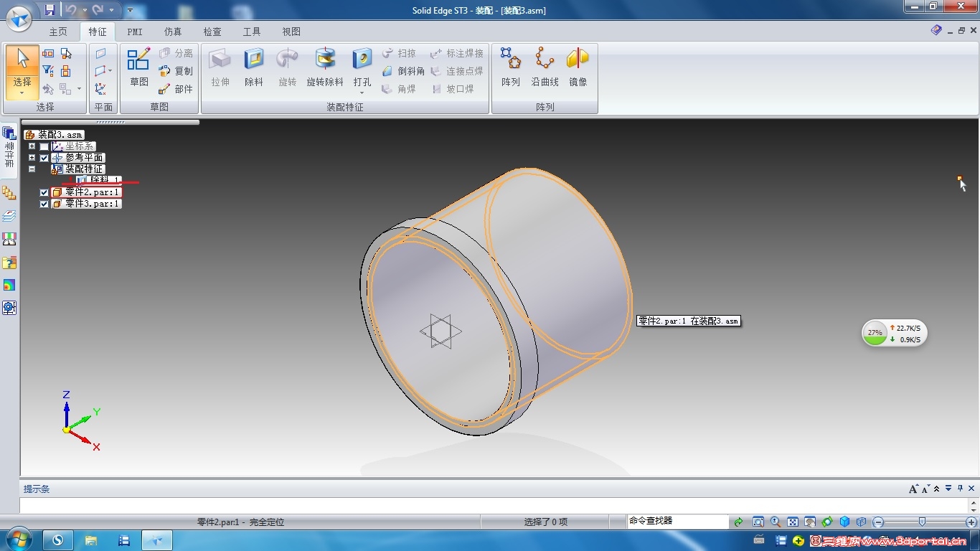
Task: Switch to the PMI ribbon tab
Action: tap(135, 32)
